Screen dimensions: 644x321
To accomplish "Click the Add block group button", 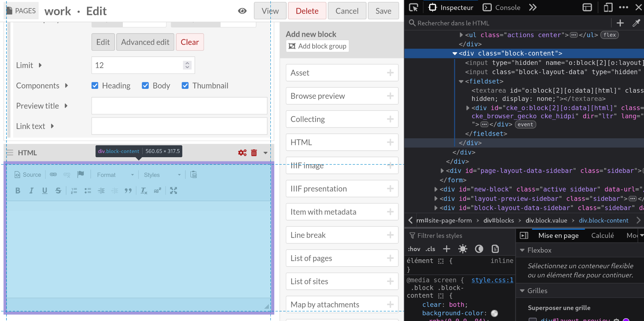I will [317, 46].
